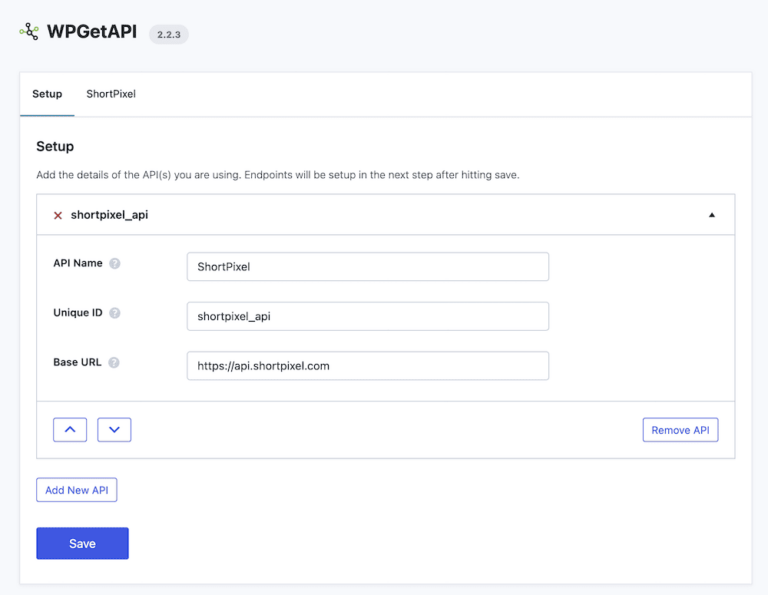Click the Setup section heading
Image resolution: width=768 pixels, height=595 pixels.
point(55,146)
